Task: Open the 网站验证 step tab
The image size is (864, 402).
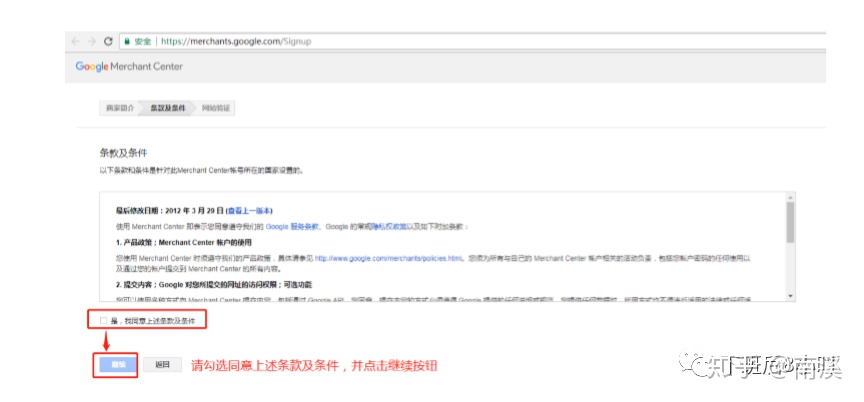Action: pyautogui.click(x=216, y=108)
